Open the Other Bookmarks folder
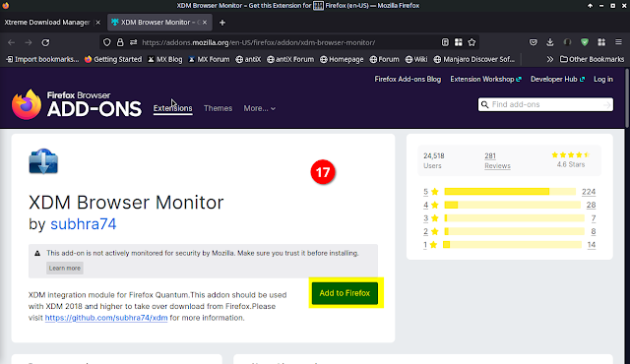 click(x=593, y=59)
